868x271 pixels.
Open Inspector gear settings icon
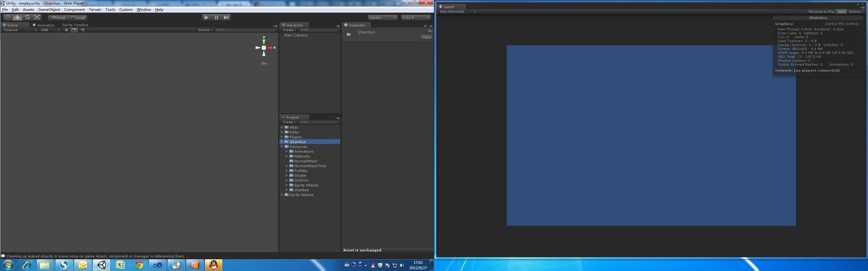pyautogui.click(x=429, y=31)
